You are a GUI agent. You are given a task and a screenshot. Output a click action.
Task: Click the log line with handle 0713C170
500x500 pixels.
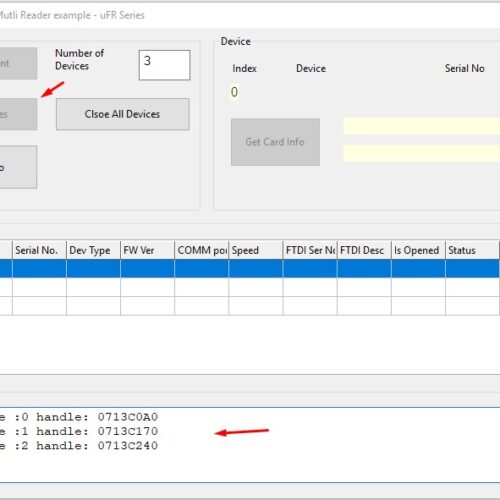(x=79, y=431)
